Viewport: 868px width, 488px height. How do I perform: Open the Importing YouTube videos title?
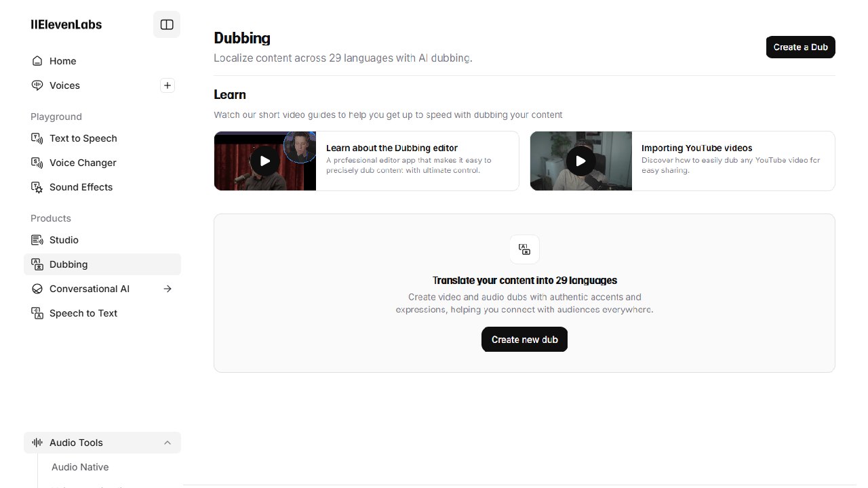[697, 148]
